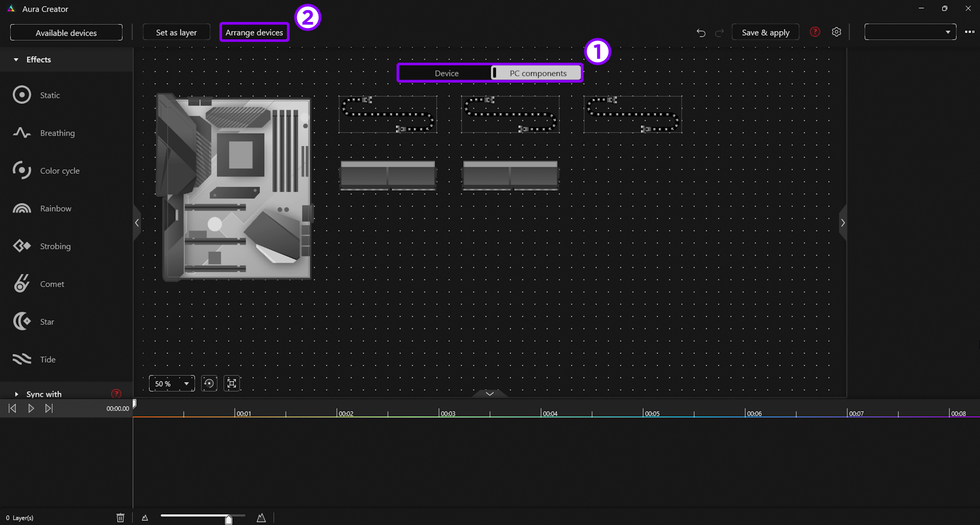Zoom in timeline with large triangle icon
Image resolution: width=980 pixels, height=525 pixels.
pyautogui.click(x=261, y=517)
